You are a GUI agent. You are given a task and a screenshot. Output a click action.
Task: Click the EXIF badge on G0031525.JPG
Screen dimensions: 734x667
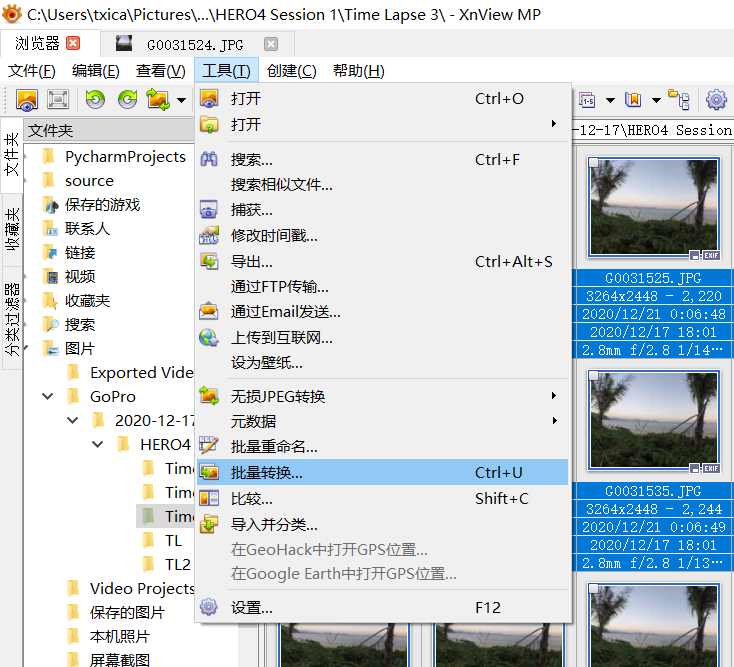(711, 254)
